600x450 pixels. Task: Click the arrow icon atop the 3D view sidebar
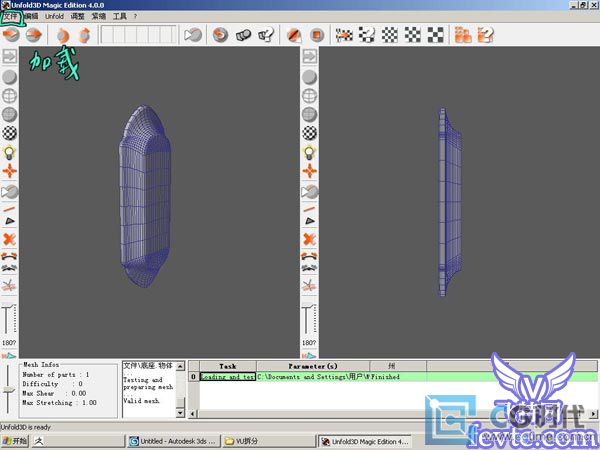point(10,56)
